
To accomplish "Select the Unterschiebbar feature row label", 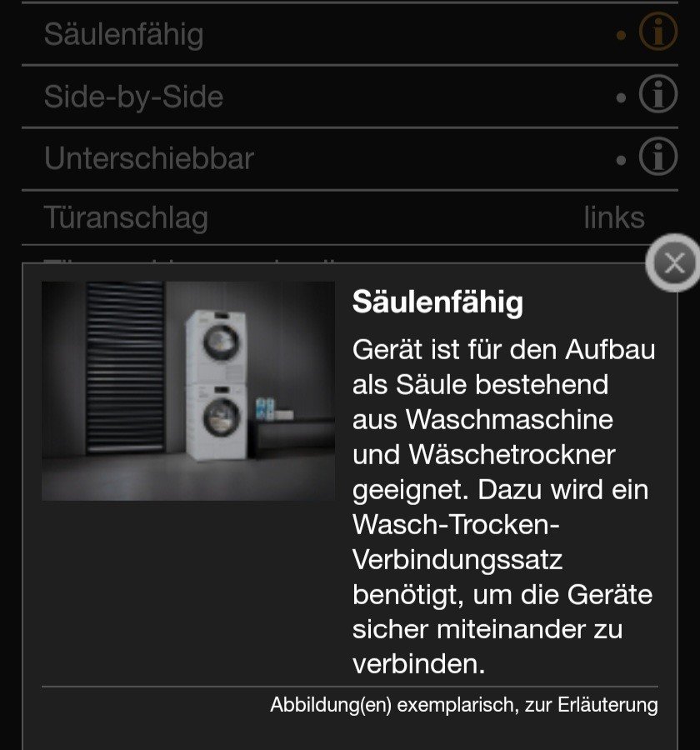I will coord(149,158).
